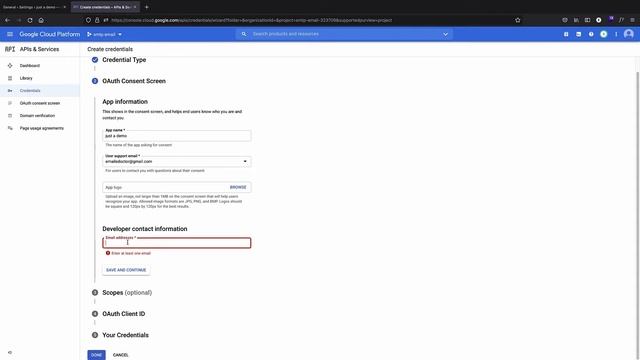Open the Google Cloud navigation hamburger menu
This screenshot has width=640, height=360.
pos(10,34)
